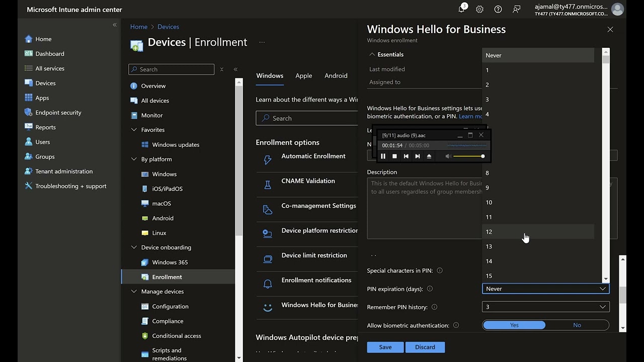Discard the Windows Hello changes
Viewport: 644px width, 362px height.
coord(425,347)
